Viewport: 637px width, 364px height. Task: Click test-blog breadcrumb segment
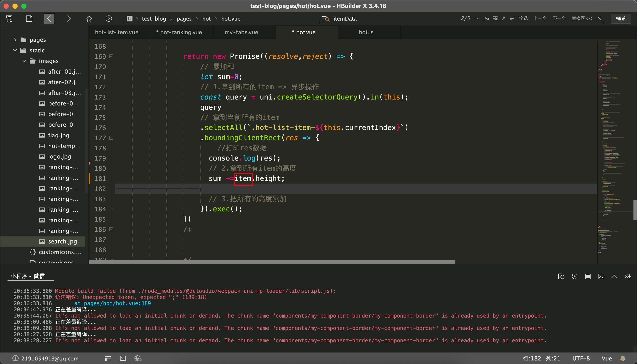pos(154,19)
